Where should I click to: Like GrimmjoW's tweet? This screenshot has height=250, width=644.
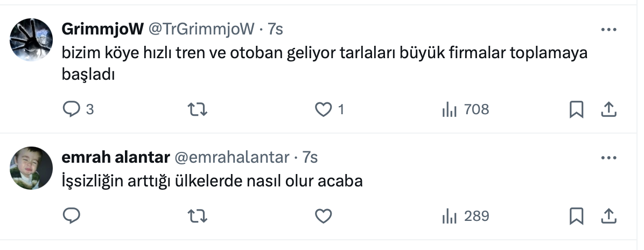tap(323, 110)
